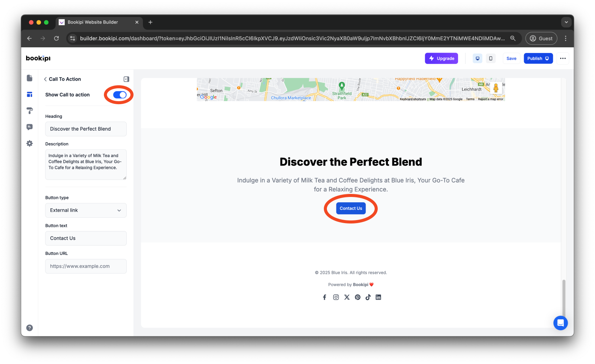Switch to mobile preview mode

click(491, 58)
